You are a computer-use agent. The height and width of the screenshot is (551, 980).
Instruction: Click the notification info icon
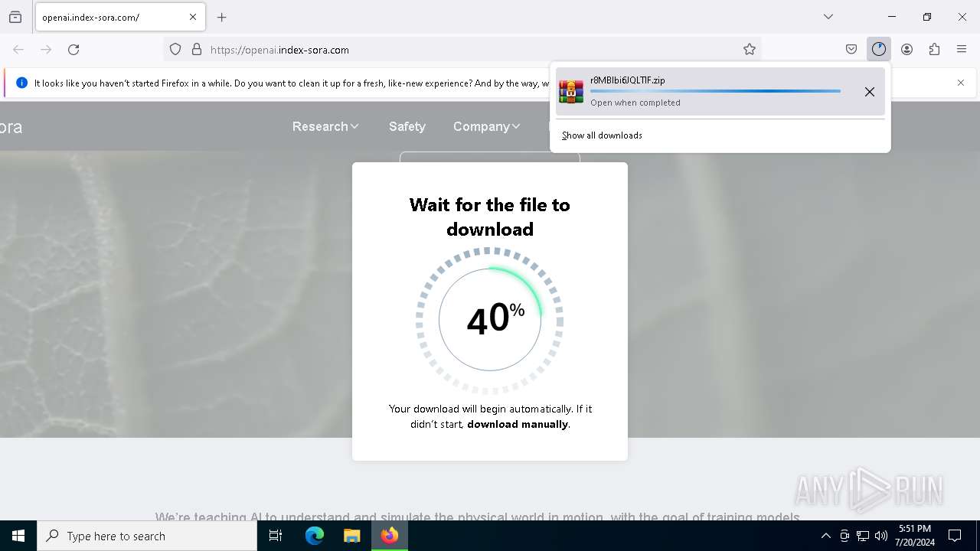click(21, 83)
